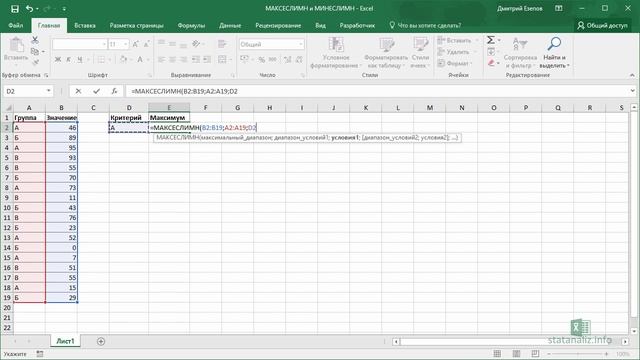The height and width of the screenshot is (360, 640).
Task: Switch to the Developer (Разработчик) tab
Action: click(x=357, y=25)
